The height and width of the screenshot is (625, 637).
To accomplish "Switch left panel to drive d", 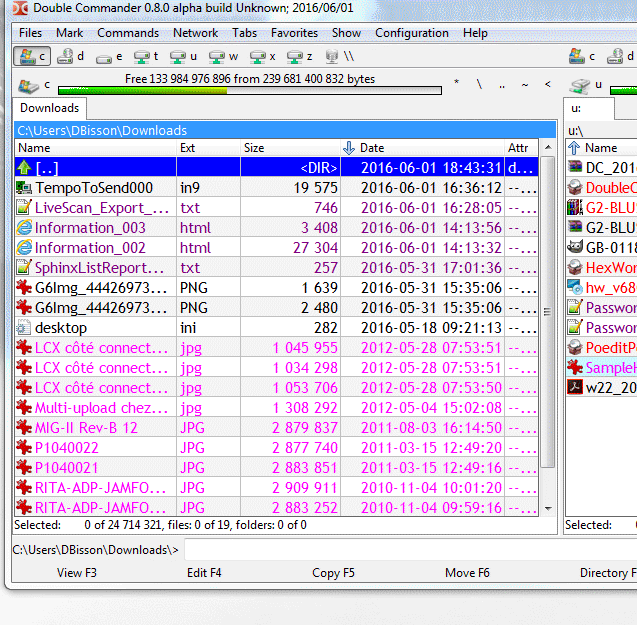I will tap(71, 56).
